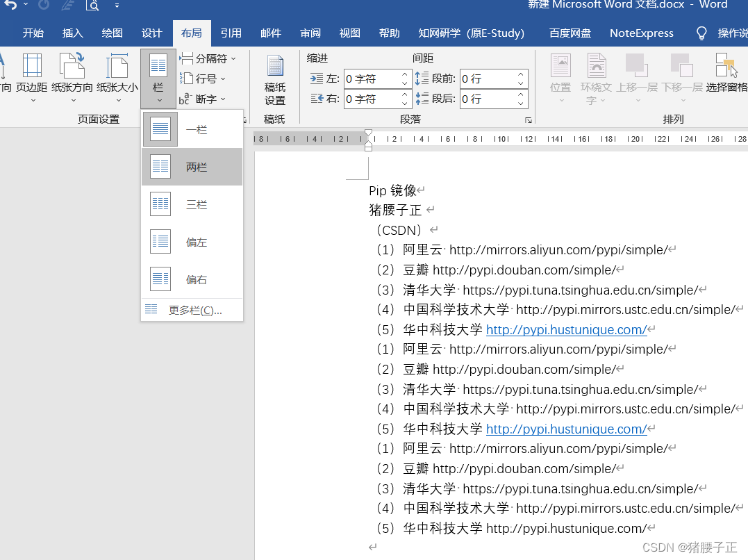Decrease spacing after with down stepper
Viewport: 748px width, 560px height.
[x=520, y=104]
